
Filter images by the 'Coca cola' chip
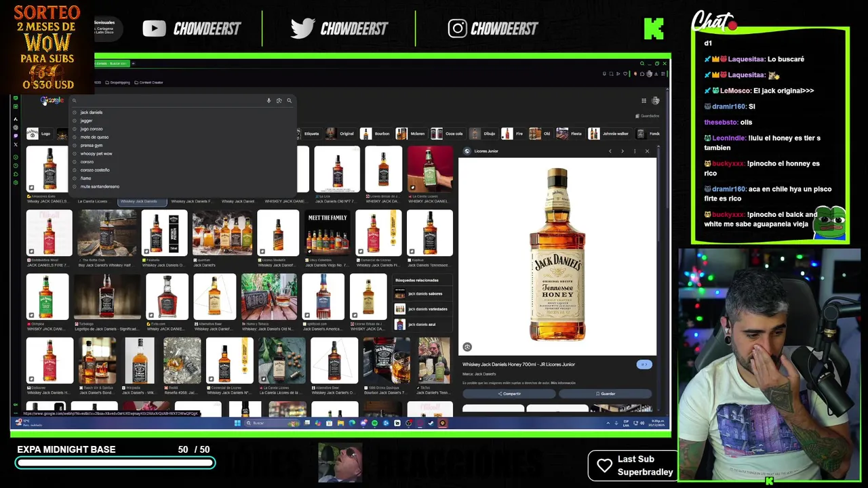click(x=448, y=134)
